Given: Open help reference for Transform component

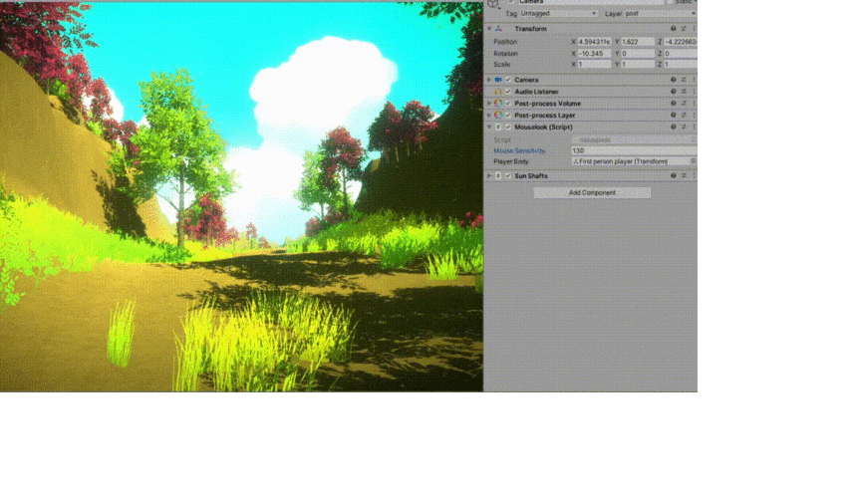Looking at the screenshot, I should point(674,28).
